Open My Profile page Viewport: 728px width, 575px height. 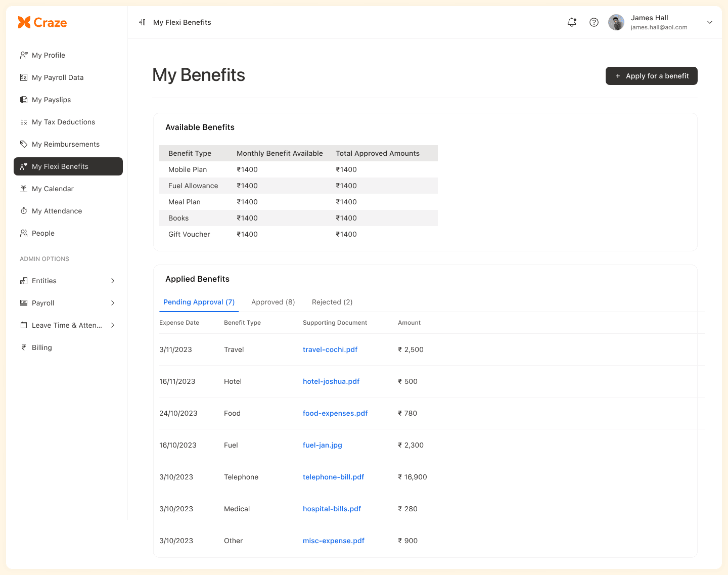[68, 55]
